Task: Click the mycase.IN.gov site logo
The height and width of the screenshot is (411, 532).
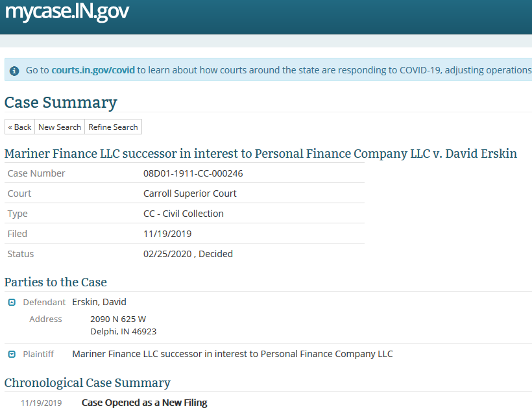Action: click(67, 12)
